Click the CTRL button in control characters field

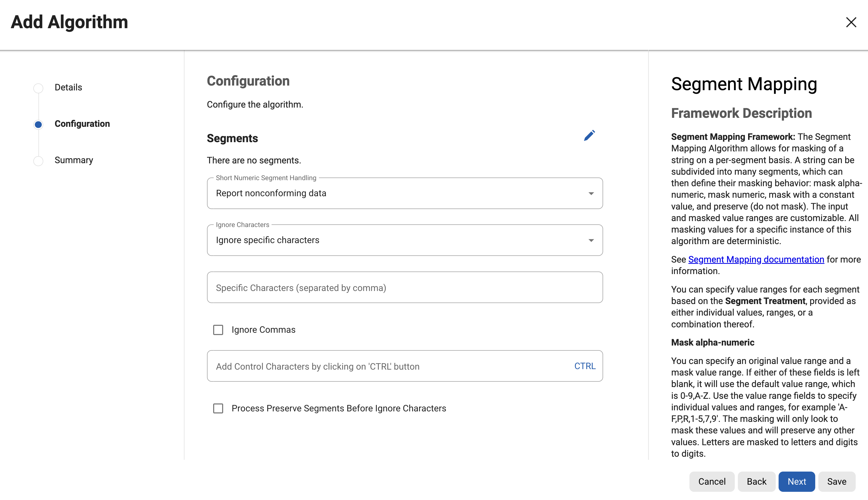pyautogui.click(x=585, y=366)
